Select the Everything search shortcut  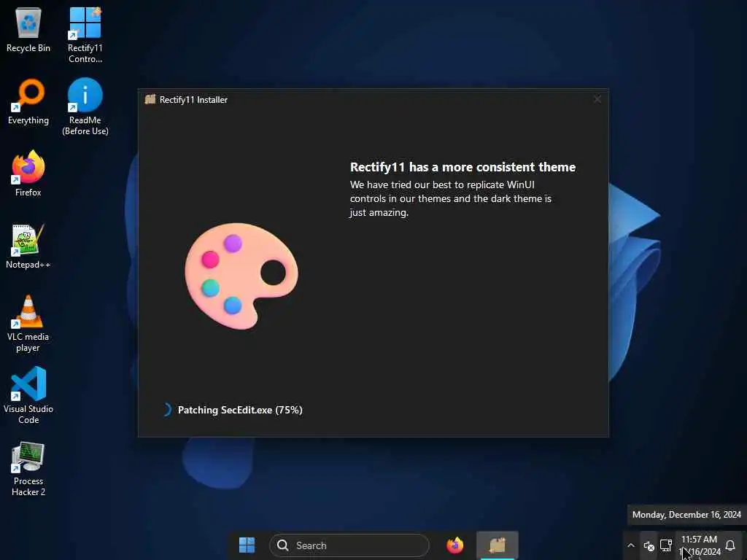(x=28, y=101)
